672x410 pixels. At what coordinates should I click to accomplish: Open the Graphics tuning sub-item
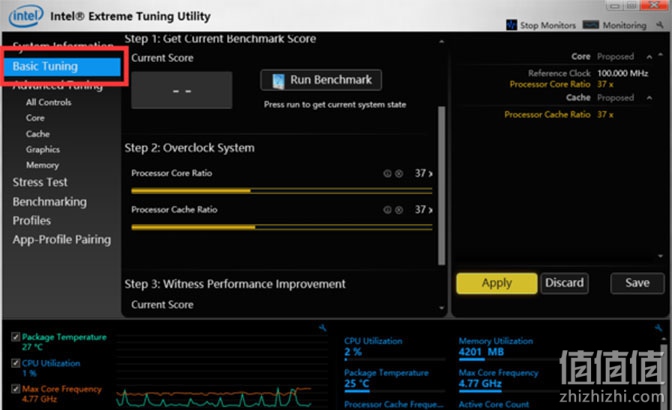click(x=43, y=150)
